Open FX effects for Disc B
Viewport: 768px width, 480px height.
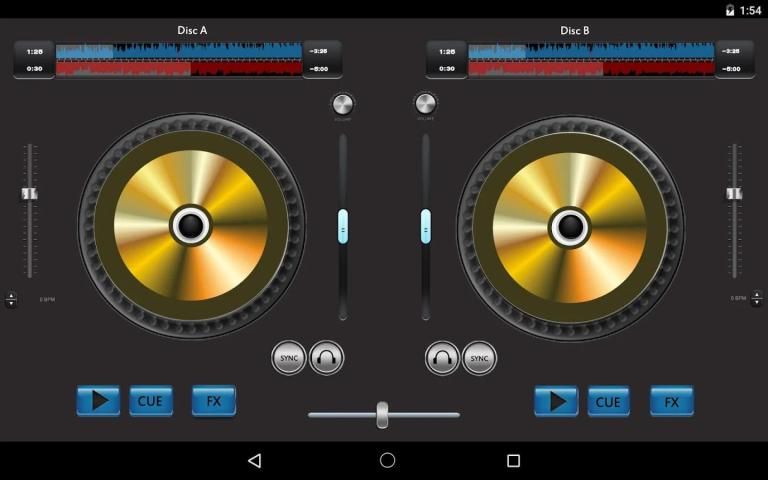[671, 401]
